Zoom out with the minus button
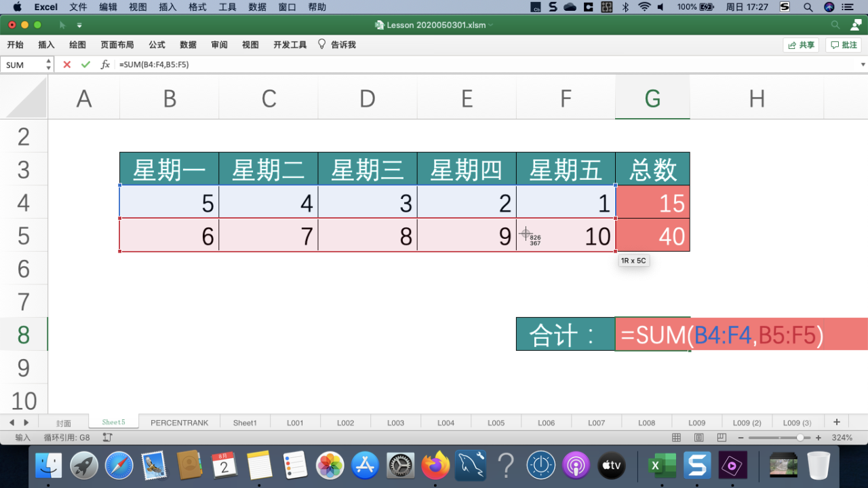The image size is (868, 488). click(x=741, y=438)
